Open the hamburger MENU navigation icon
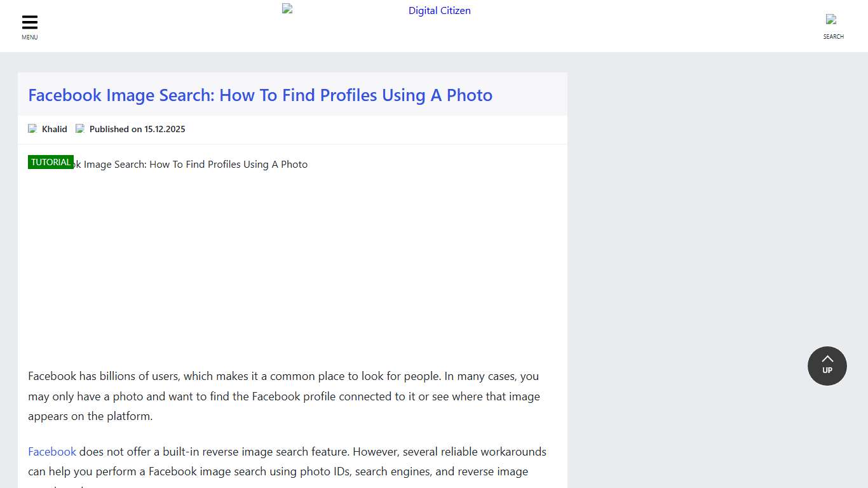868x488 pixels. [x=29, y=21]
